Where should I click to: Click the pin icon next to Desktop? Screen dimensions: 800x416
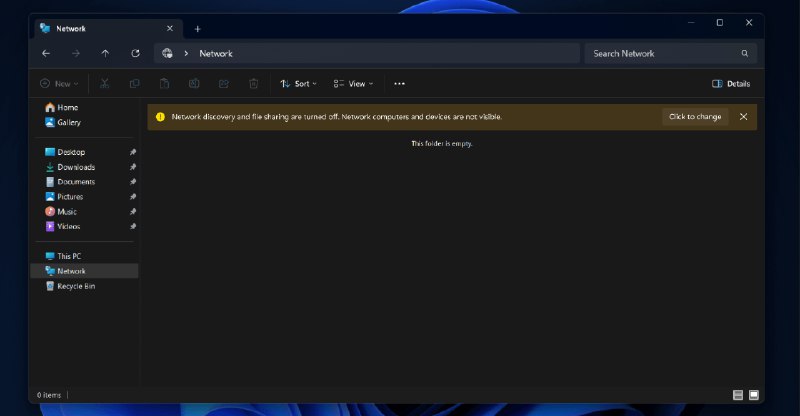(133, 152)
